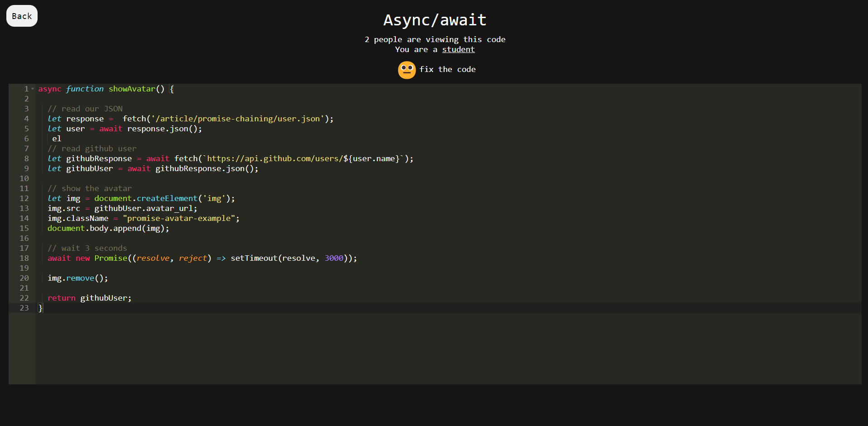Image resolution: width=868 pixels, height=426 pixels.
Task: Click line number 1 in gutter
Action: pos(26,89)
